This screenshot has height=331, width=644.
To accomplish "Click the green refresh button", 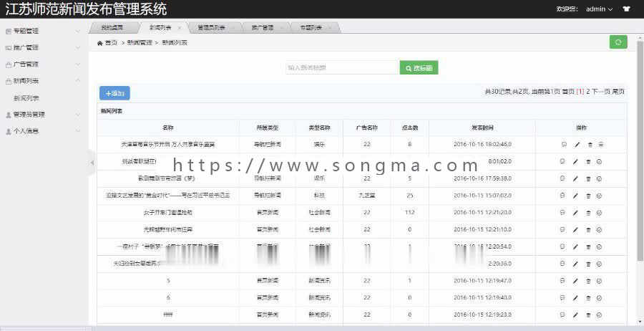I will [618, 42].
